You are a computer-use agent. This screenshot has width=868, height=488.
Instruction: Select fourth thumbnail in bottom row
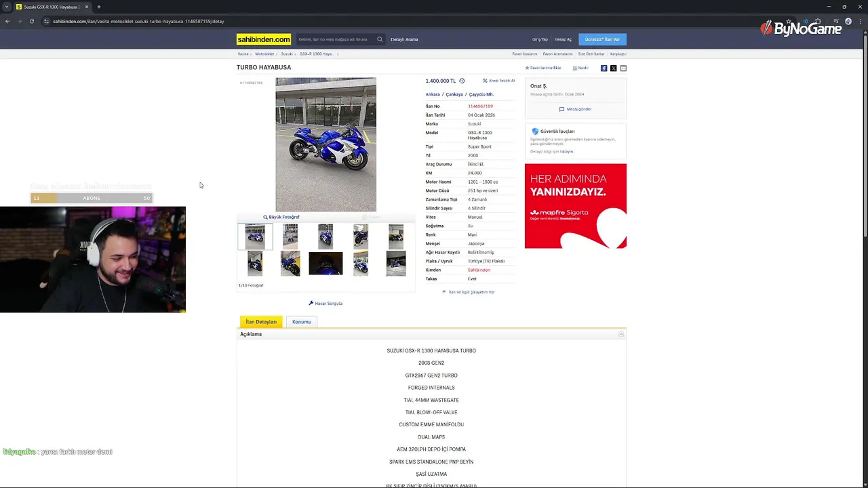[361, 263]
